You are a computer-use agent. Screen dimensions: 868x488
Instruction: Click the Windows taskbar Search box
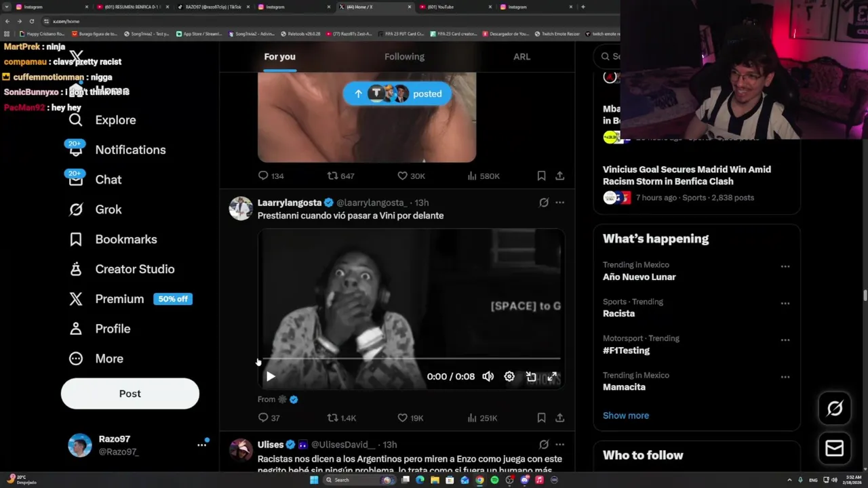[359, 480]
